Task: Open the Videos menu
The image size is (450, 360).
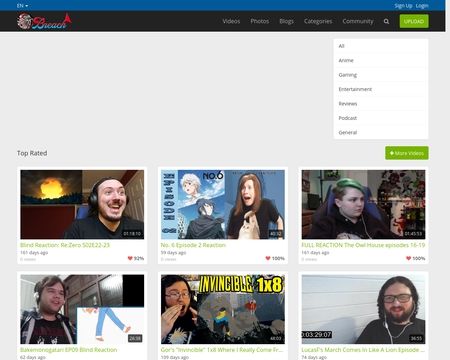Action: 231,21
